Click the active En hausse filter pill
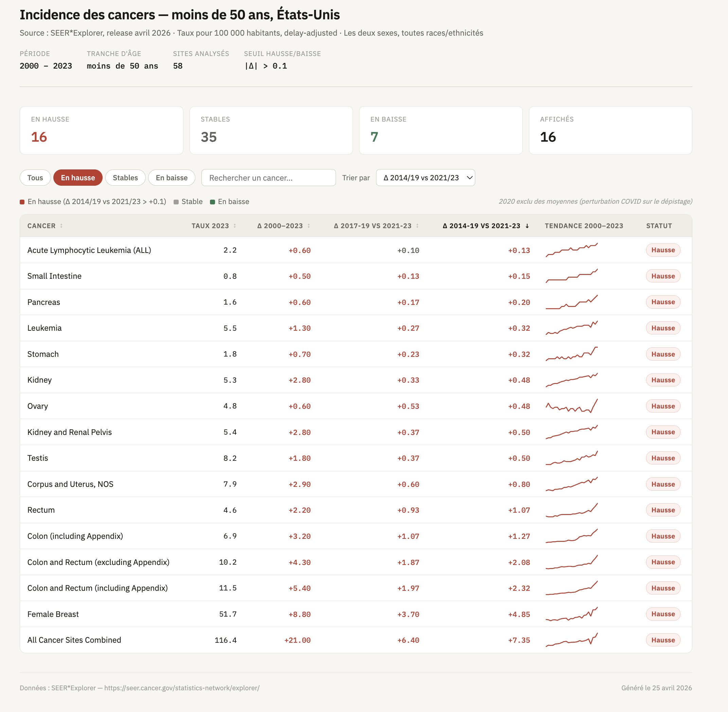The image size is (728, 712). pyautogui.click(x=78, y=178)
